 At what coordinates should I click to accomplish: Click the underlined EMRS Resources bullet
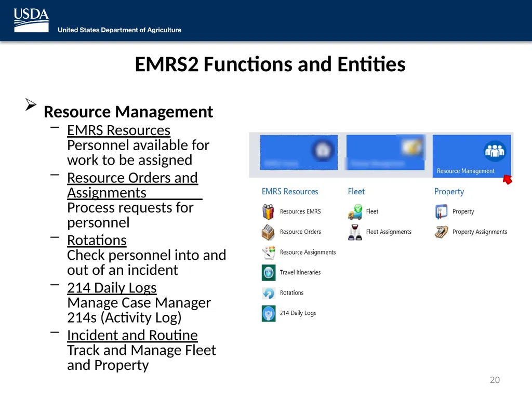pyautogui.click(x=118, y=130)
